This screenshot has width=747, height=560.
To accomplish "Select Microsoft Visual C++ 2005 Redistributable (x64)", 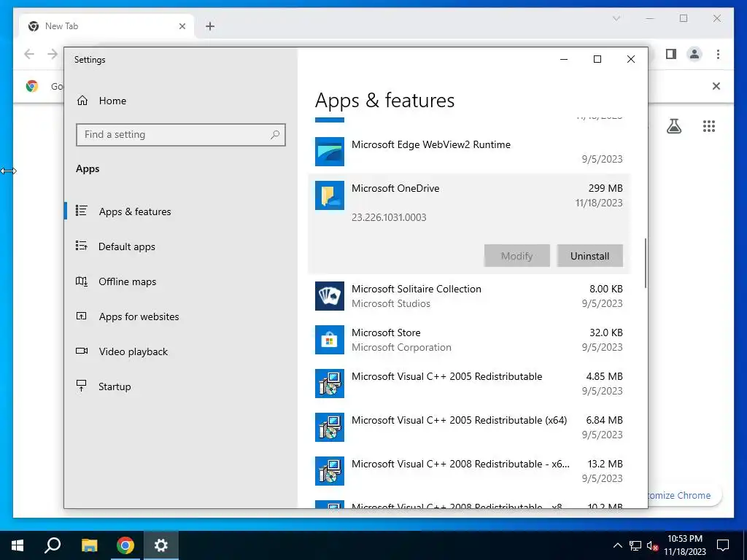I will (469, 427).
